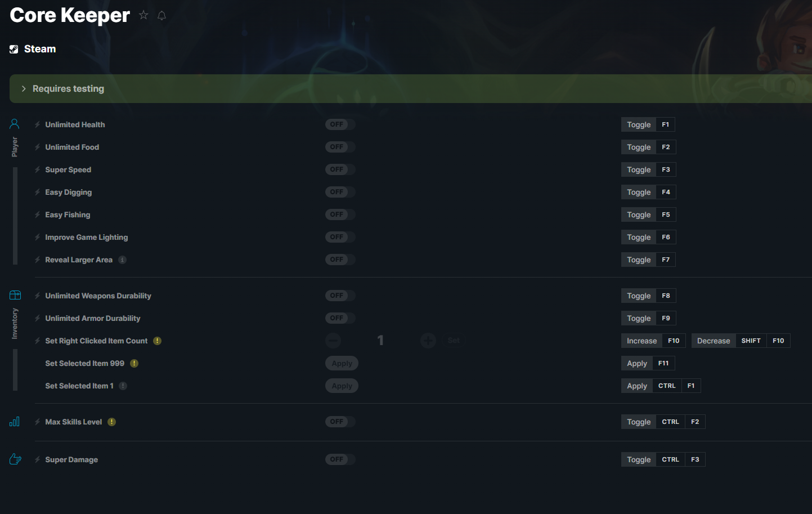Click the plus stepper for Right Clicked Item Count
Image resolution: width=812 pixels, height=514 pixels.
click(428, 340)
